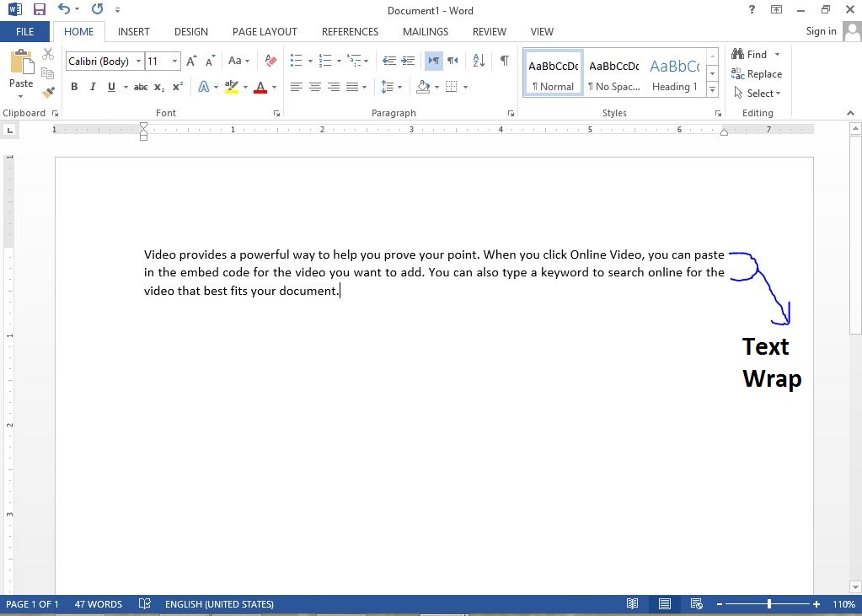This screenshot has height=616, width=862.
Task: Select the Strikethrough icon
Action: (139, 87)
